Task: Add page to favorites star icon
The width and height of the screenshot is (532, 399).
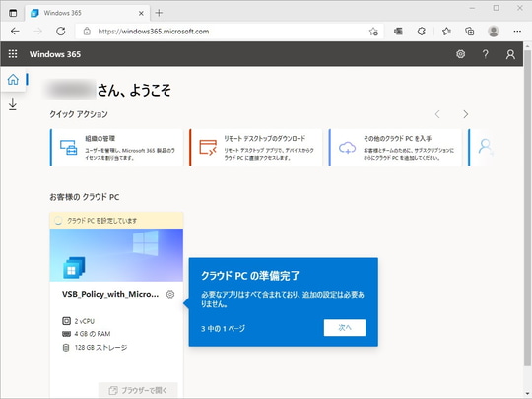Action: pos(373,32)
